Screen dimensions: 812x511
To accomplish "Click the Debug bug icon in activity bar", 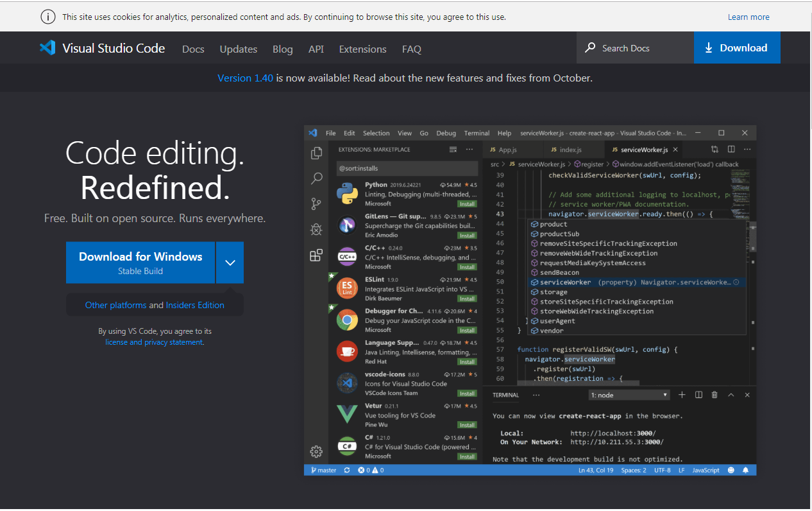I will [316, 230].
